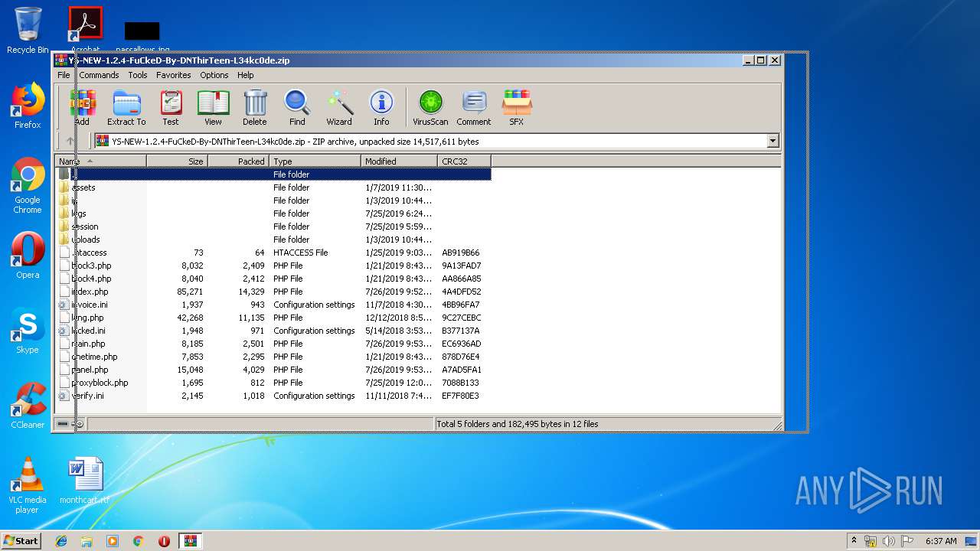Select onetime.php file

coord(273,357)
